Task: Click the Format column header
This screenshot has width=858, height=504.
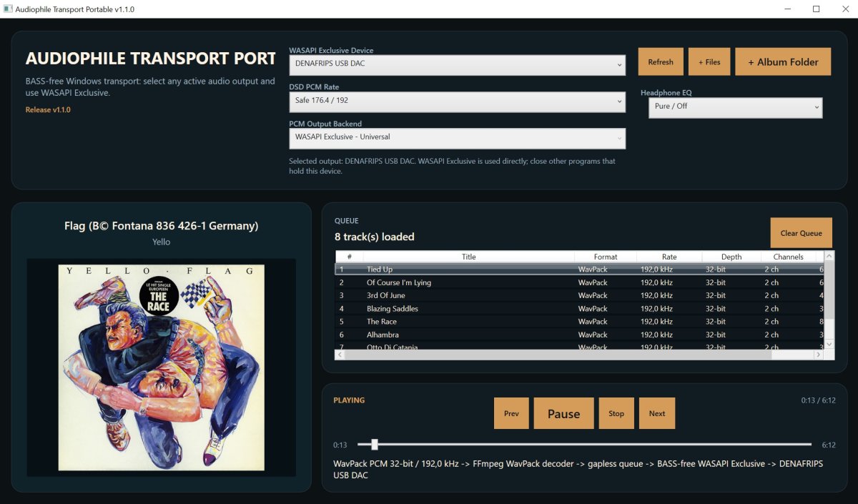Action: [x=606, y=257]
